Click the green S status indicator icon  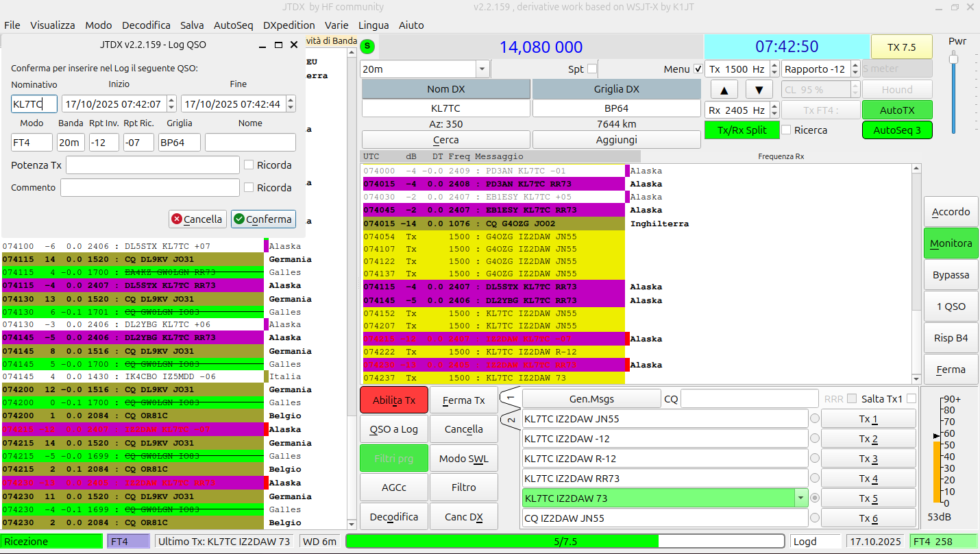pos(367,47)
